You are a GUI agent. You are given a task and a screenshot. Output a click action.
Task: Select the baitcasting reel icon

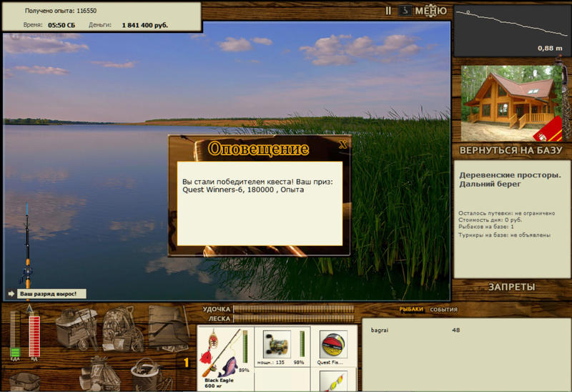coord(277,345)
